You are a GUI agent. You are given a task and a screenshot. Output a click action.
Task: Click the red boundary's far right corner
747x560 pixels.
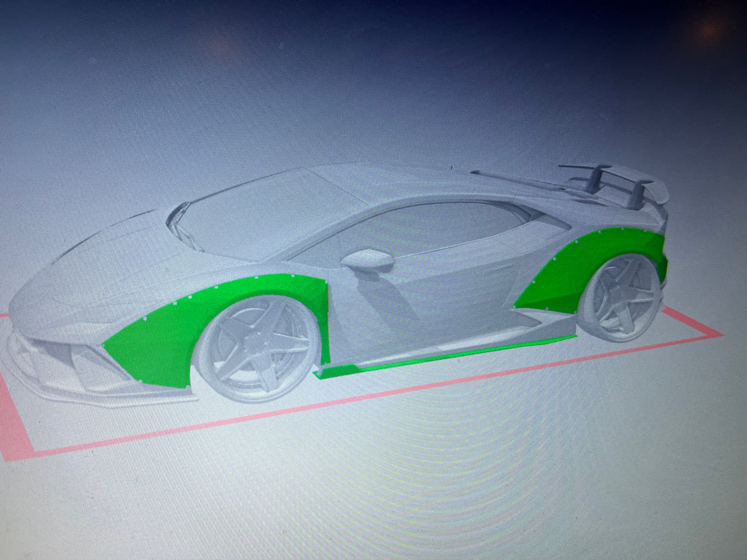[720, 335]
